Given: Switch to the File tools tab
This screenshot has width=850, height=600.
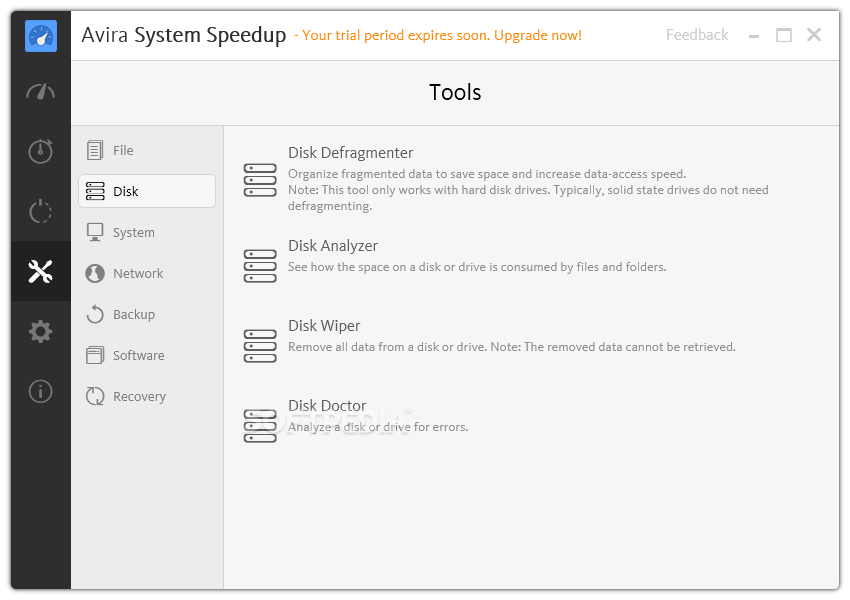Looking at the screenshot, I should pyautogui.click(x=147, y=150).
